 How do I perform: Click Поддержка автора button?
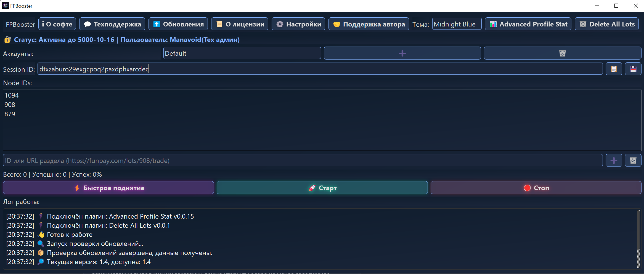369,24
